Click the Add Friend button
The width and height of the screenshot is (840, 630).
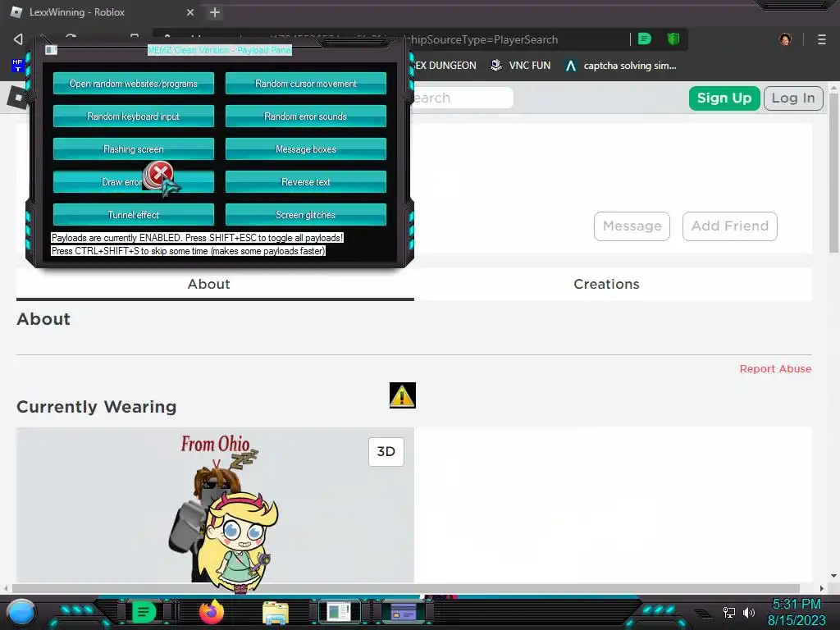click(729, 226)
